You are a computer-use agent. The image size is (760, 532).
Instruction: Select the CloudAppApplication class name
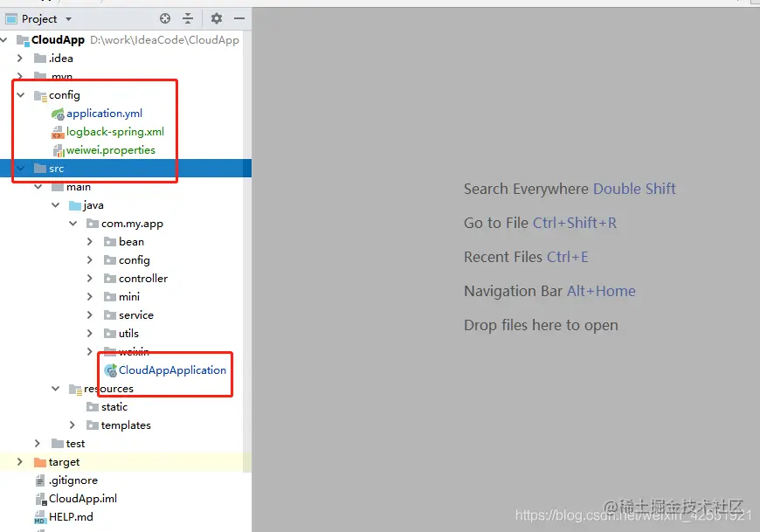click(173, 370)
